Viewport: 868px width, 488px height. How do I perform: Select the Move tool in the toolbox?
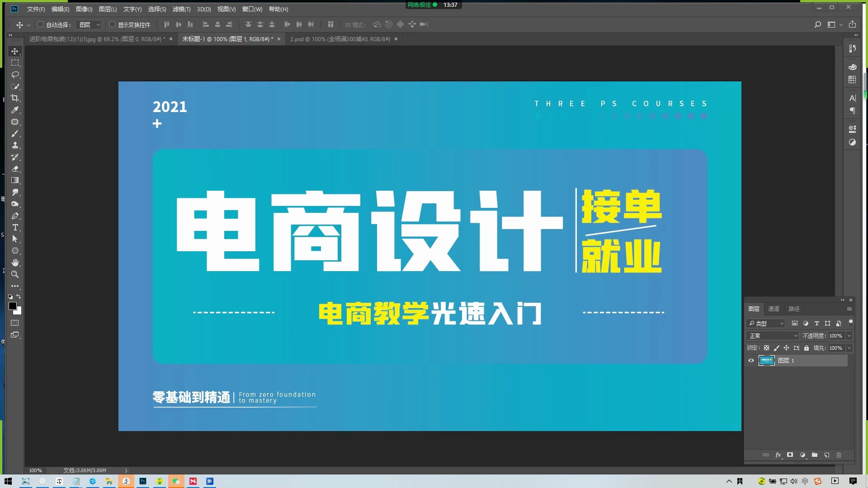(15, 51)
